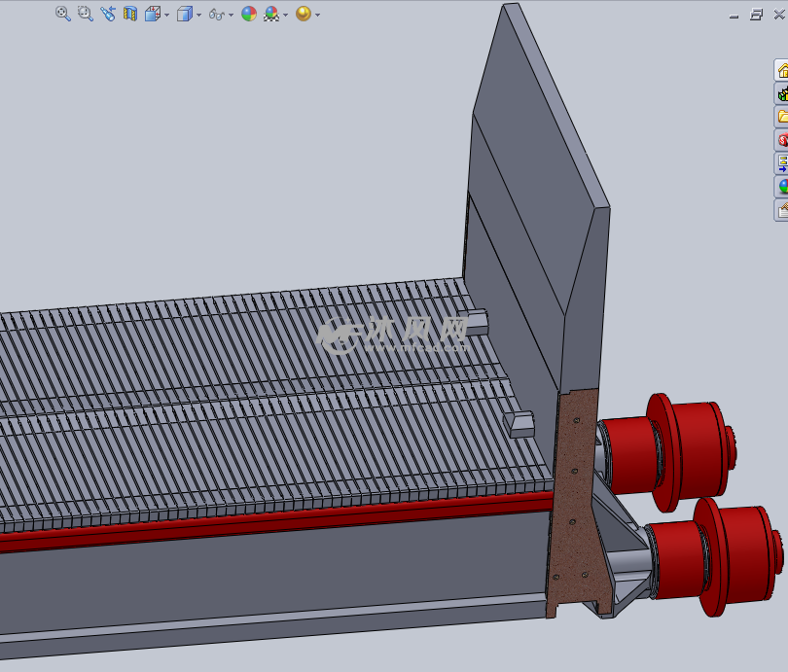The image size is (788, 672).
Task: Expand the View Orientation dropdown arrow
Action: pyautogui.click(x=167, y=15)
